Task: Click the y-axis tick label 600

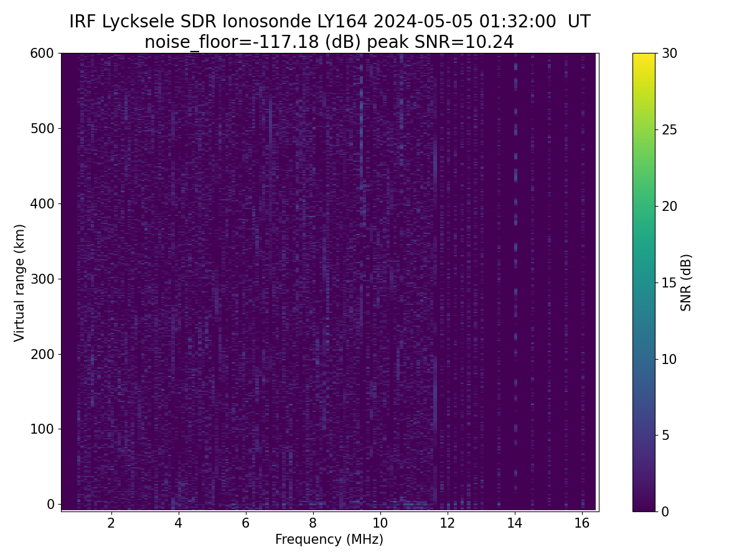Action: [42, 54]
